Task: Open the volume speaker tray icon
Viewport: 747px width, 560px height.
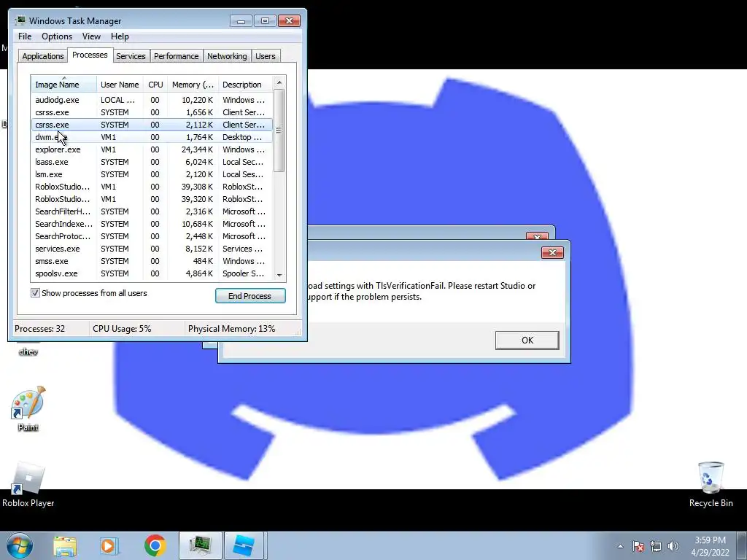Action: click(673, 546)
